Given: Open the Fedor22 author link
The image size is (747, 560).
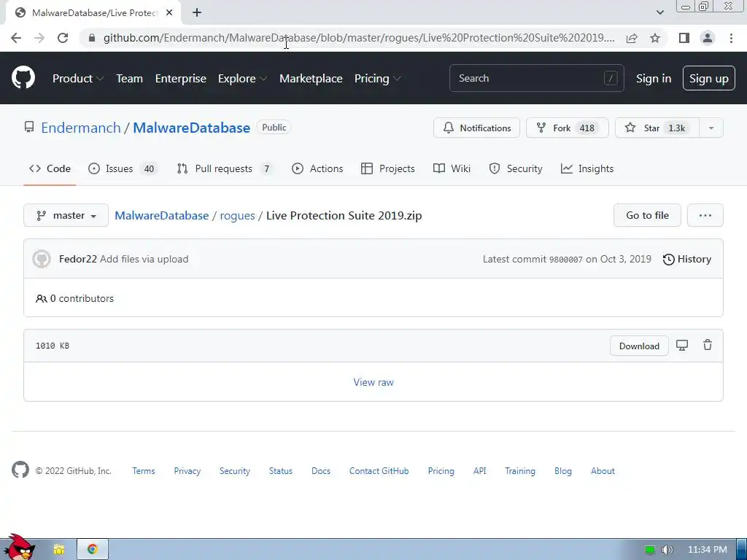Looking at the screenshot, I should (77, 259).
